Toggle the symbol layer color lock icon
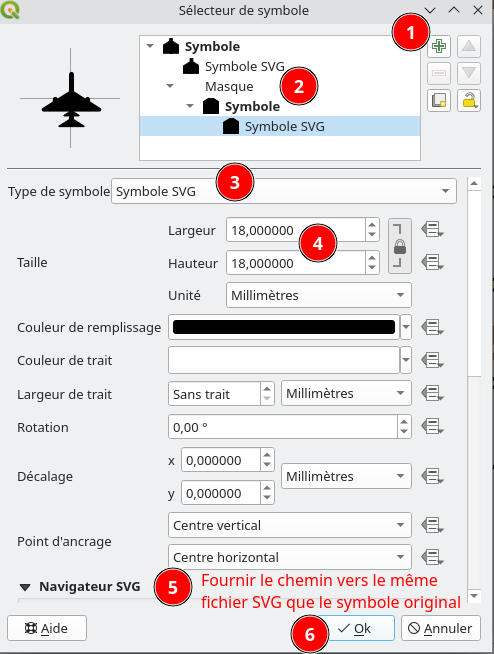 tap(469, 101)
